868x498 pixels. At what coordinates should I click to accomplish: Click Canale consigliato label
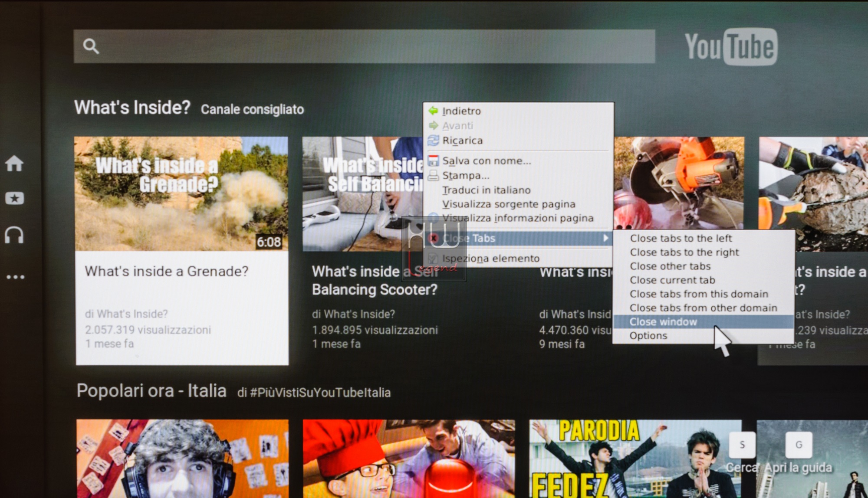tap(252, 109)
